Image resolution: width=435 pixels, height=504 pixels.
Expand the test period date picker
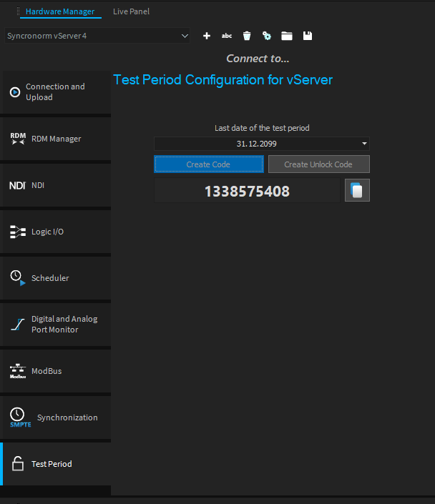[364, 144]
